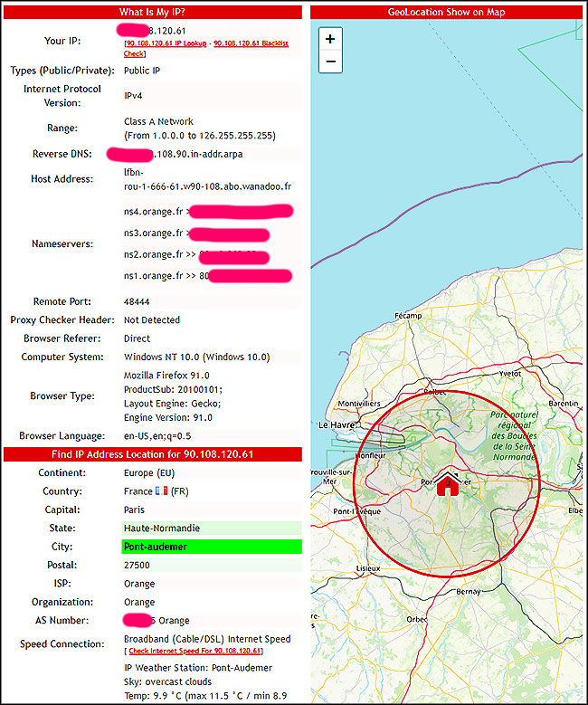This screenshot has height=705, width=588.
Task: Select the ns3.orange.fr nameserver entry
Action: (x=153, y=233)
